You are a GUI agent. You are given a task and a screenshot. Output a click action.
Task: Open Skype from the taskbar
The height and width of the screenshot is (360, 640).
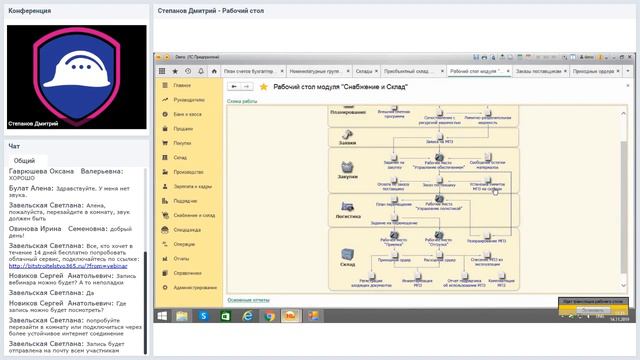point(203,316)
